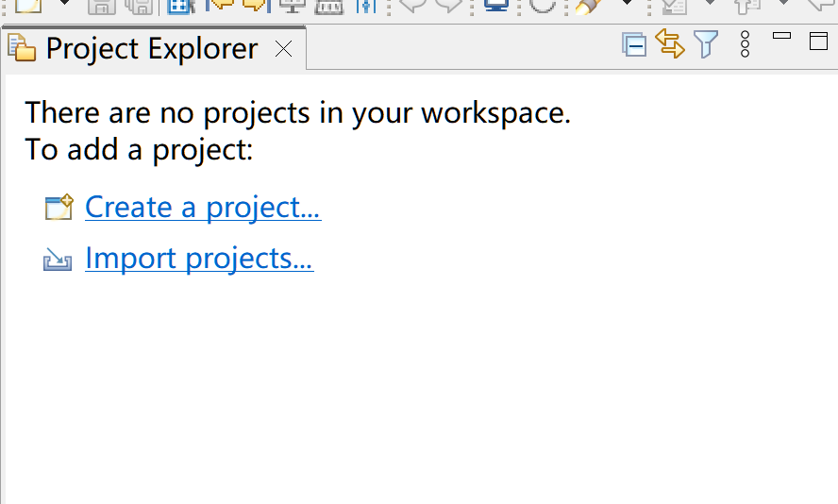This screenshot has width=838, height=504.
Task: Close the Project Explorer tab
Action: [283, 49]
